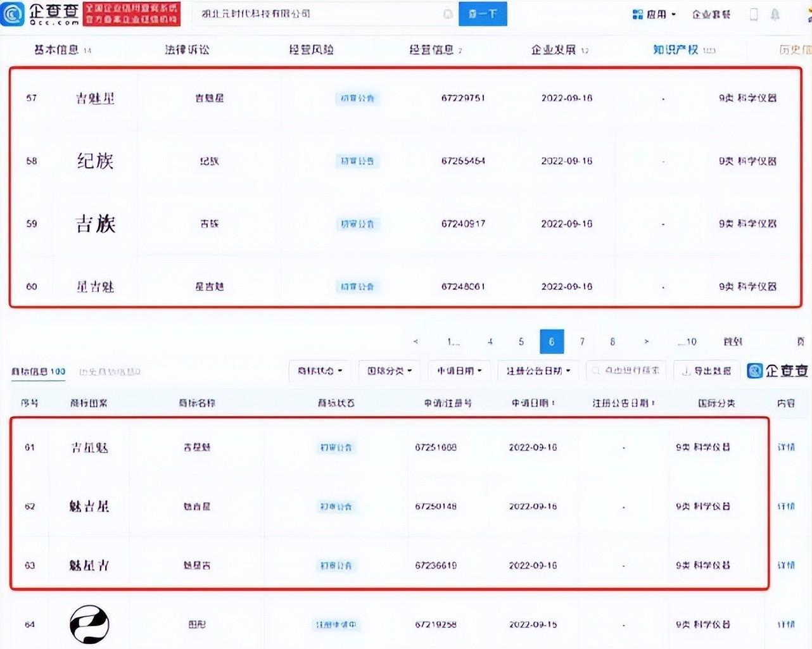Go to page 7 in the pagination
This screenshot has width=812, height=649.
pos(581,341)
